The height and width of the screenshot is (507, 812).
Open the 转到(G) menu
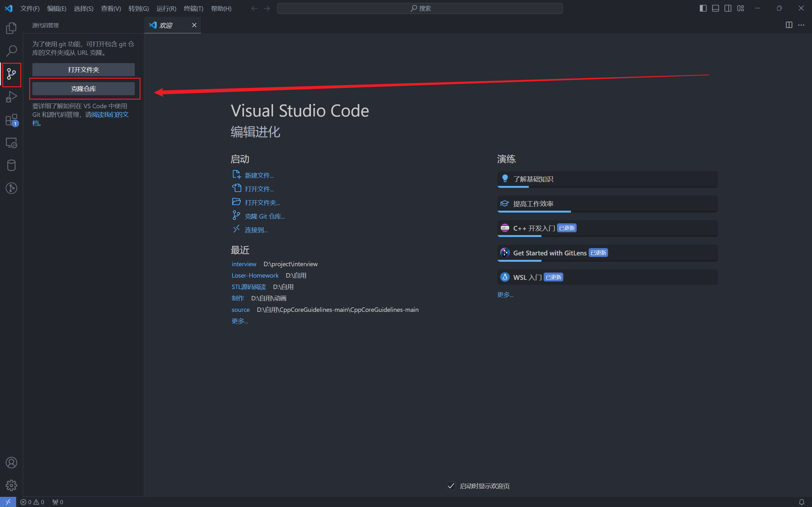[138, 8]
